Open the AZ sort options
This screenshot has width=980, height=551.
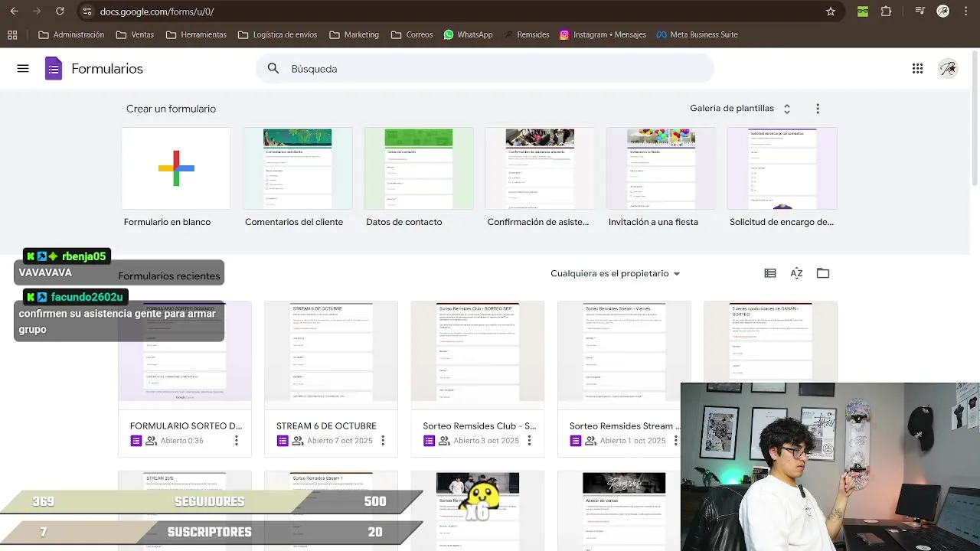click(x=796, y=273)
